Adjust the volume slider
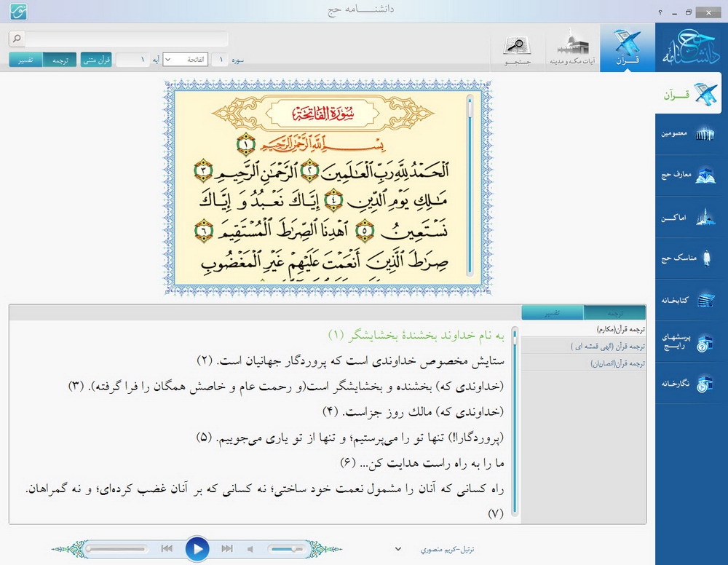728x565 pixels. point(286,549)
